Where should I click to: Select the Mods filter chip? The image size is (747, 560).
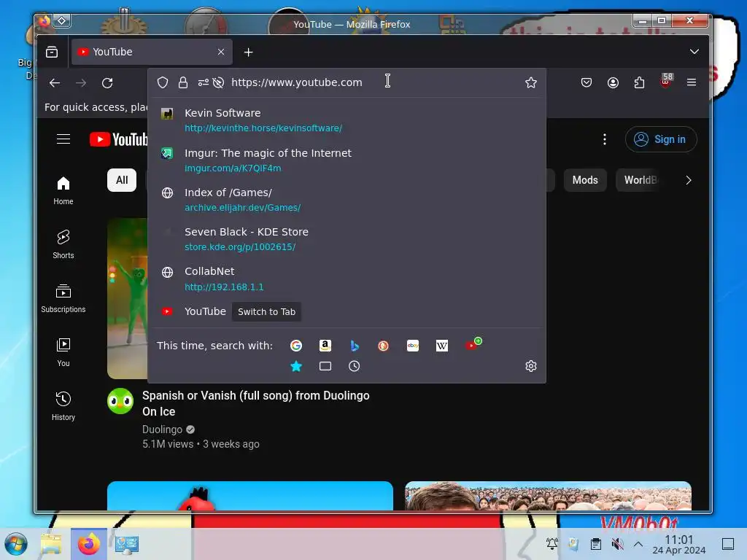point(585,180)
